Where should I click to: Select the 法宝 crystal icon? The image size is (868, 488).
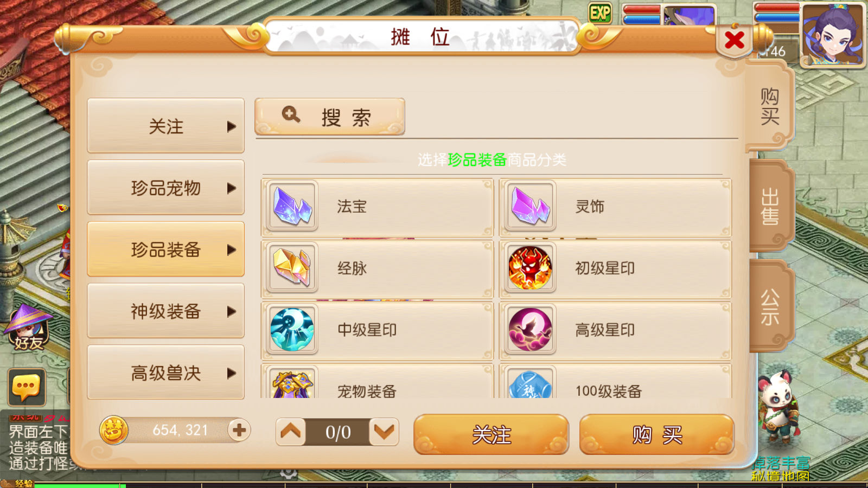(x=292, y=206)
